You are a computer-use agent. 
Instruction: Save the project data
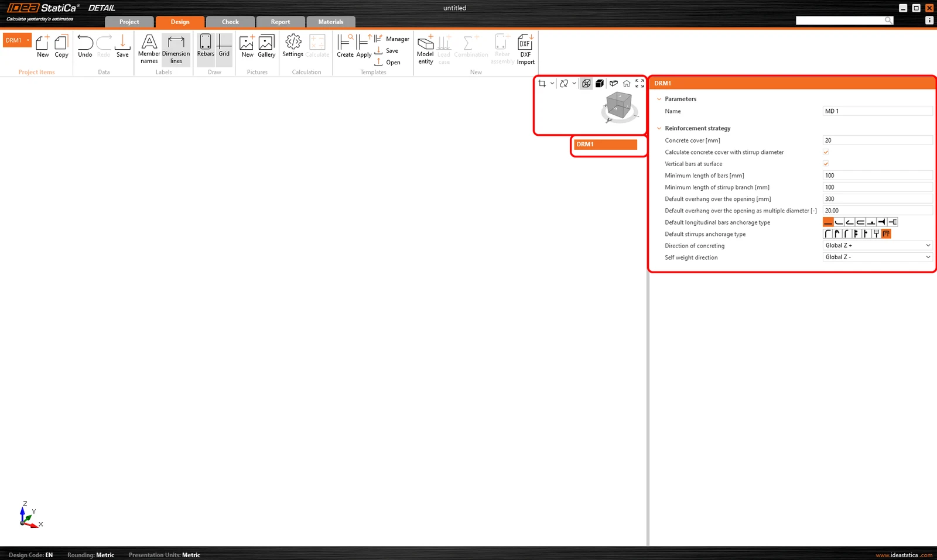122,46
